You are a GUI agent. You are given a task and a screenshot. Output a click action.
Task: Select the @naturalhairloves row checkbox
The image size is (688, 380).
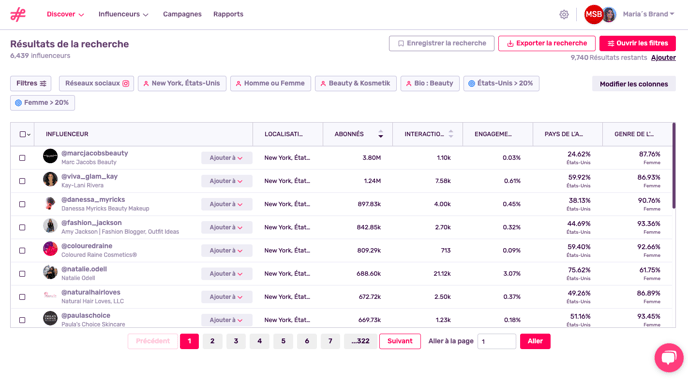(x=22, y=297)
